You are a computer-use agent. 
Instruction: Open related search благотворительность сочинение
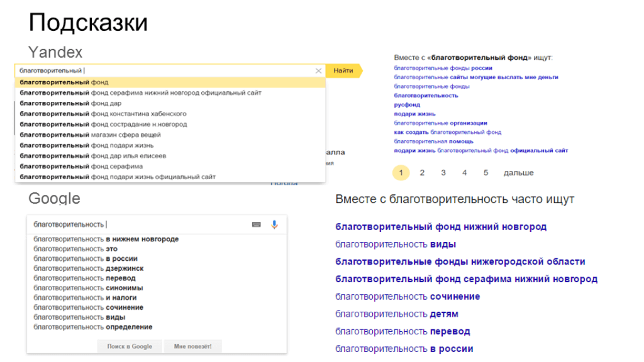(408, 297)
